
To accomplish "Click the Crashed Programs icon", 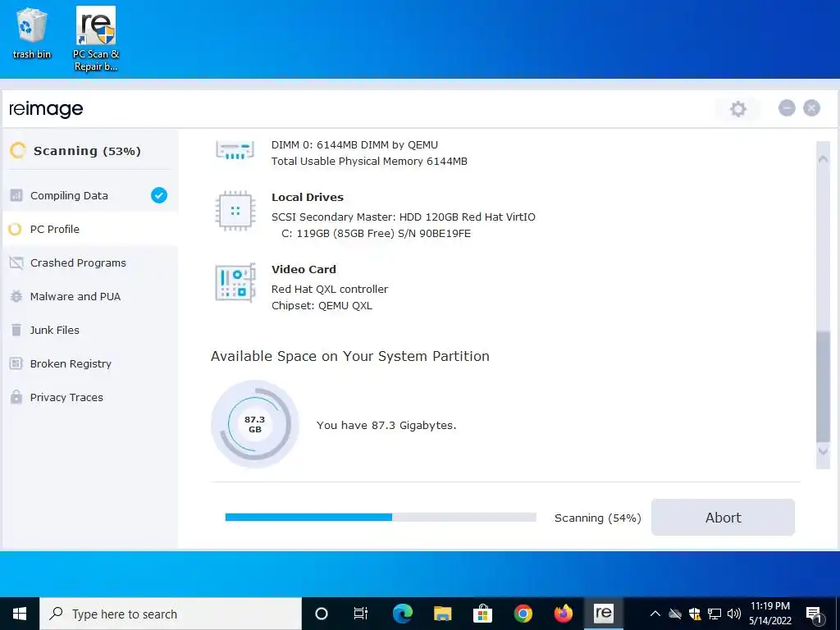I will (16, 263).
